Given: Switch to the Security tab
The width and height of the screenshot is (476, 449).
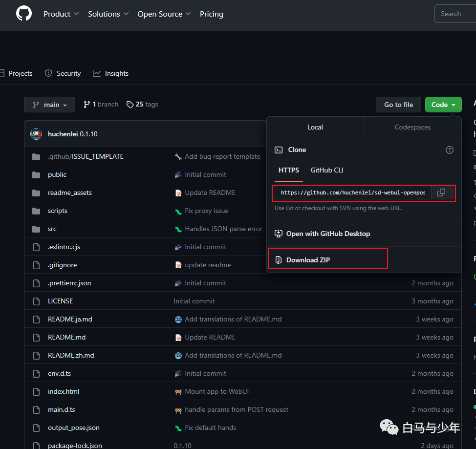Looking at the screenshot, I should point(63,73).
